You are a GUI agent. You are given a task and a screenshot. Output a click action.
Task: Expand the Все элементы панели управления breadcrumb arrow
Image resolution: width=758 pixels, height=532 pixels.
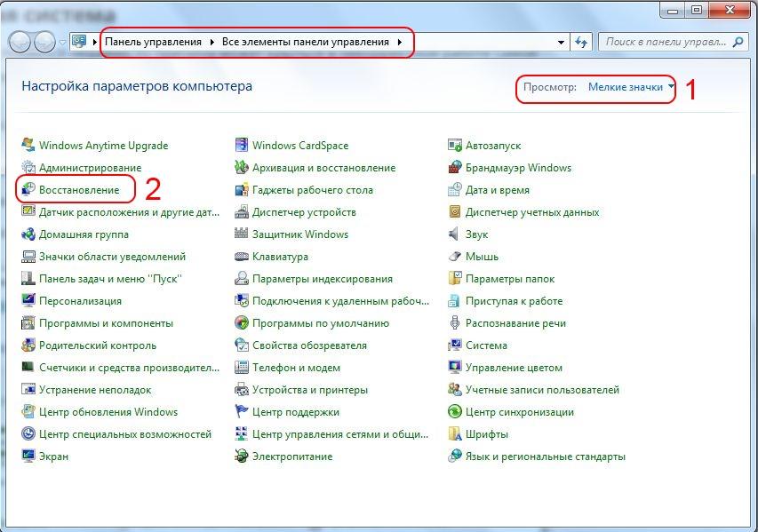point(400,42)
